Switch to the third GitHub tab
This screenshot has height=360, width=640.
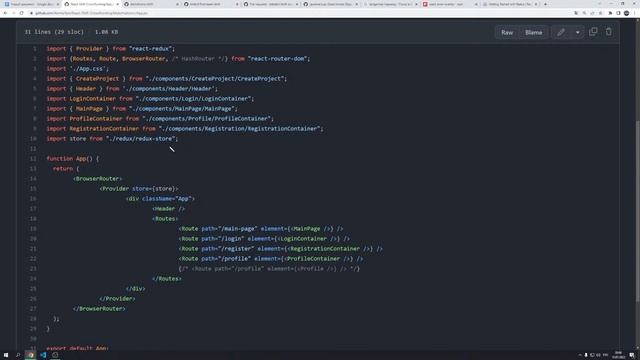tap(151, 4)
